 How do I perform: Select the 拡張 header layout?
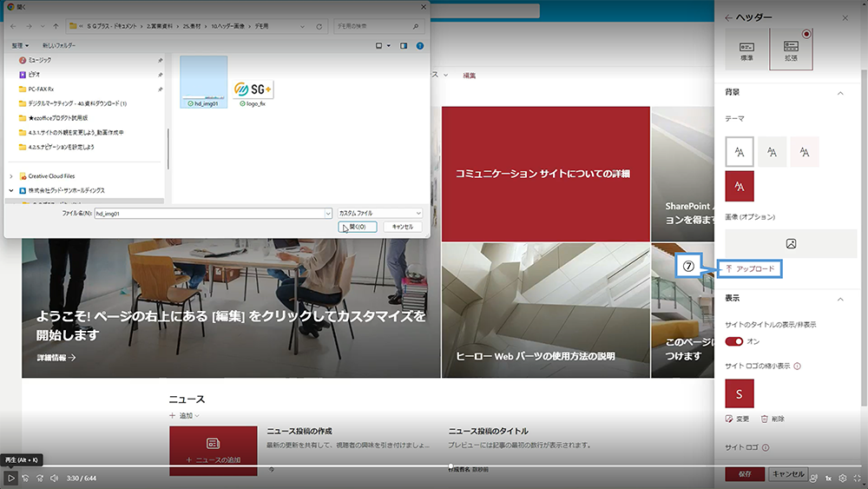pyautogui.click(x=791, y=50)
